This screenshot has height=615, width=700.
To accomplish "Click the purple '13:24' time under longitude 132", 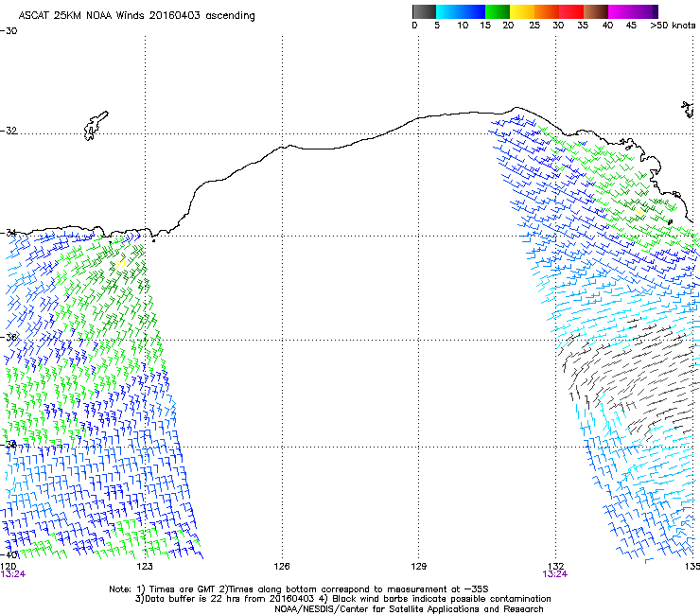I will point(555,574).
